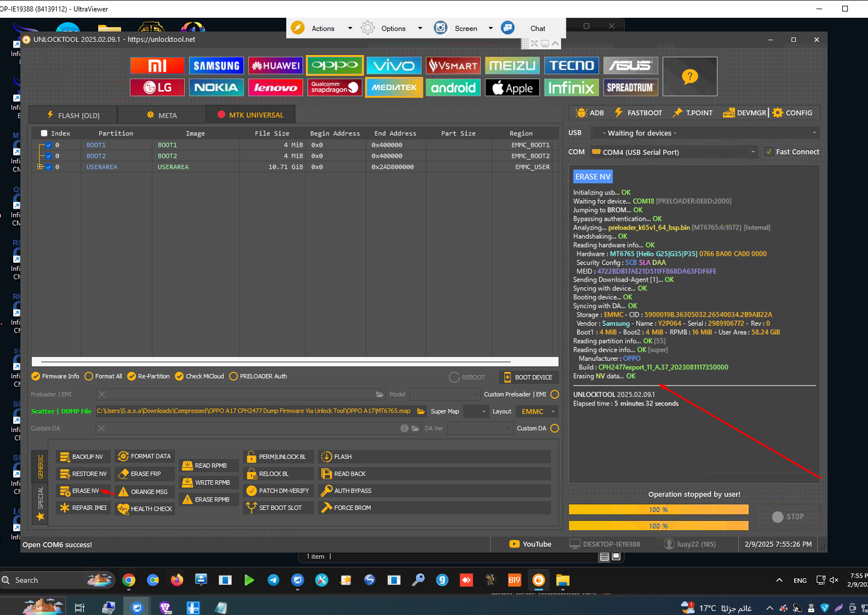Select the Tecno brand logo

(571, 65)
